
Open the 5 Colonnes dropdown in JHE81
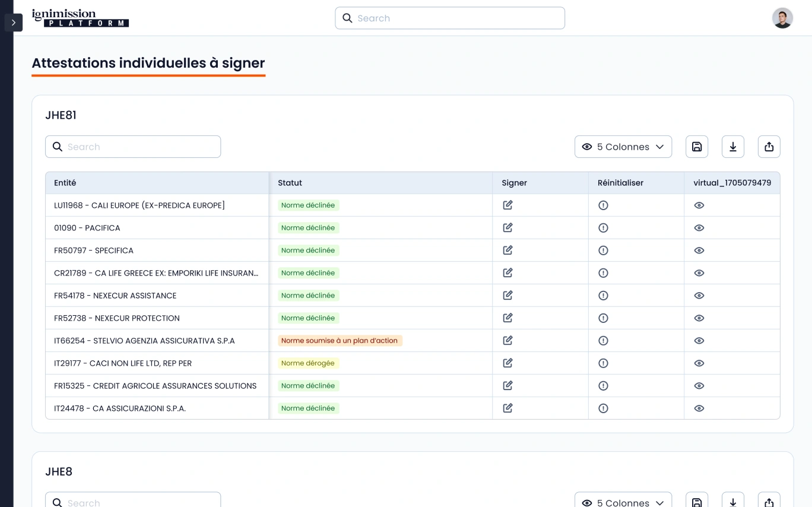[623, 147]
